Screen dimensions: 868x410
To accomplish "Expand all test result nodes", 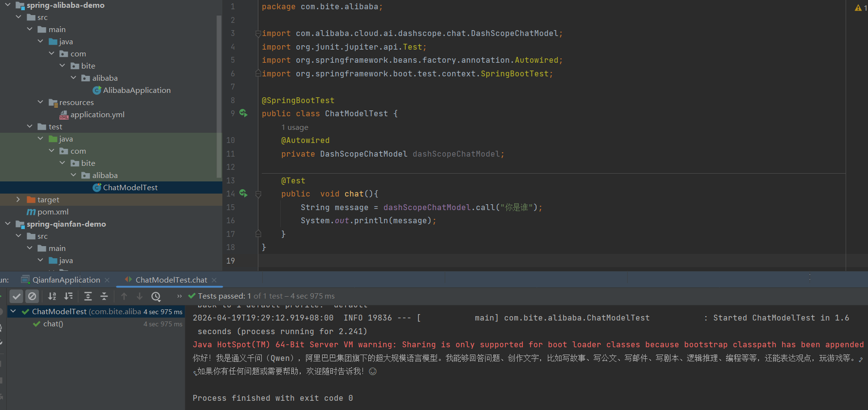I will point(88,296).
